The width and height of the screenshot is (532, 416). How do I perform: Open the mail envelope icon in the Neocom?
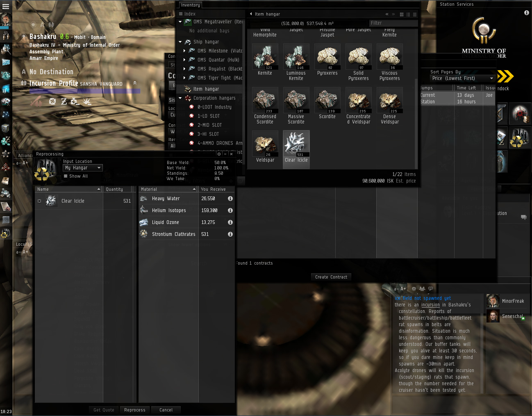pos(6,62)
